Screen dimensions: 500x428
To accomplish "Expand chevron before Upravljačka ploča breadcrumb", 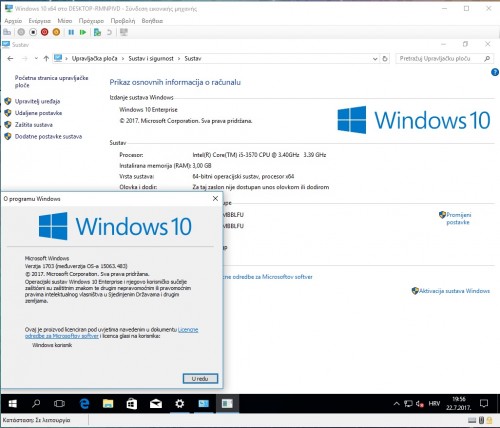I will pyautogui.click(x=66, y=59).
